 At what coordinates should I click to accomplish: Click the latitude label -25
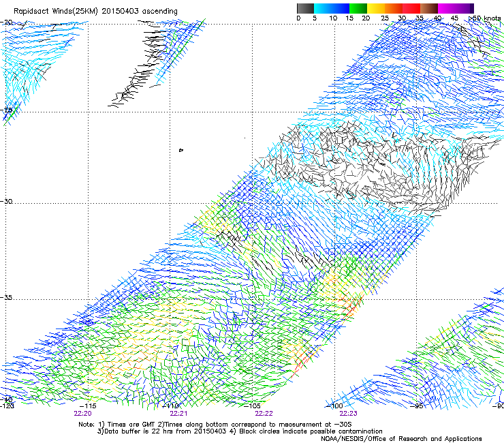point(6,110)
